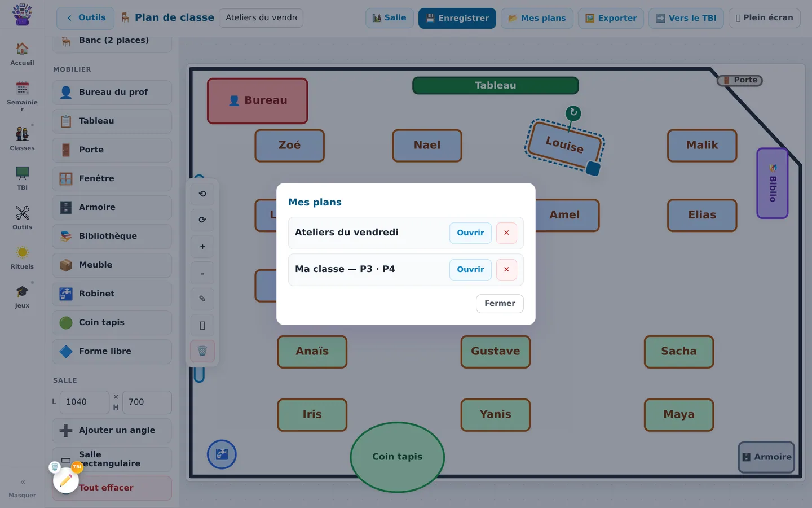Viewport: 812px width, 508px height.
Task: Add a Tableau from the furniture list
Action: (112, 121)
